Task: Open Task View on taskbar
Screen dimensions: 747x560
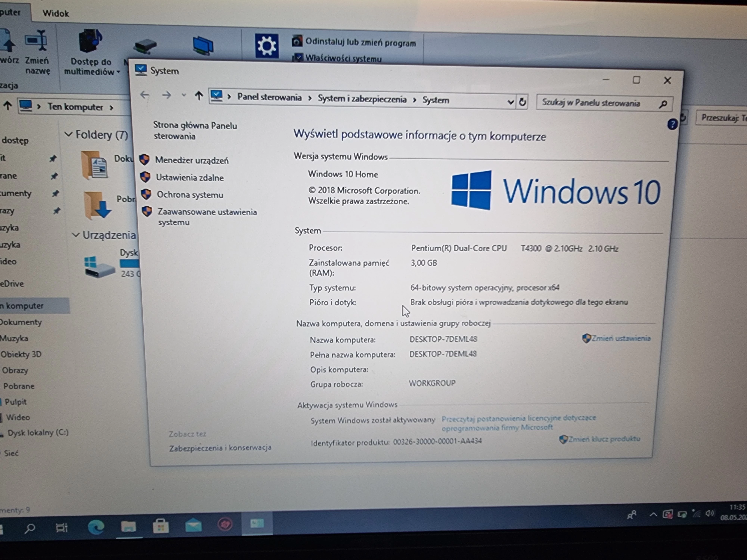Action: [x=62, y=528]
